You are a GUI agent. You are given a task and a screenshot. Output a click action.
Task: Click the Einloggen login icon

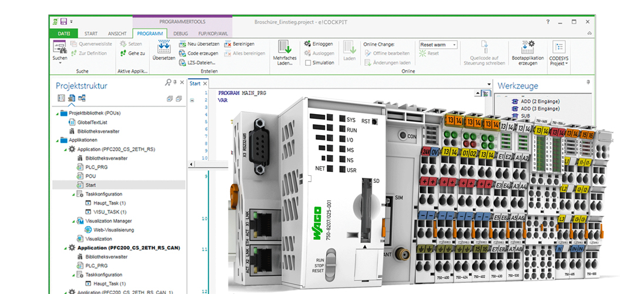[307, 44]
